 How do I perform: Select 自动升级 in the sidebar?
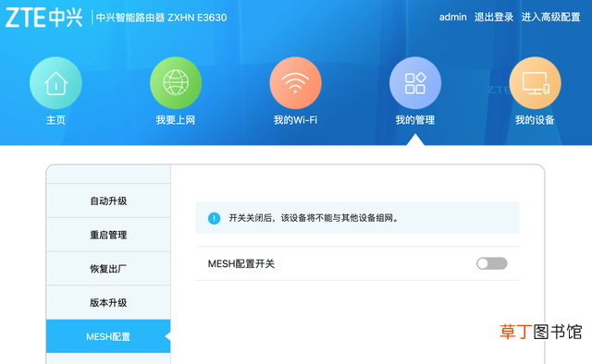pos(108,200)
